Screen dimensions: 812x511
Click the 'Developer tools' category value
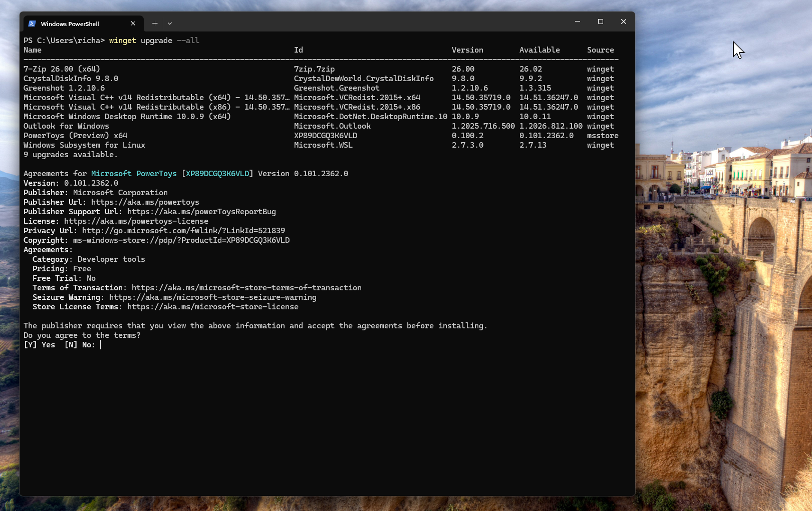point(111,259)
